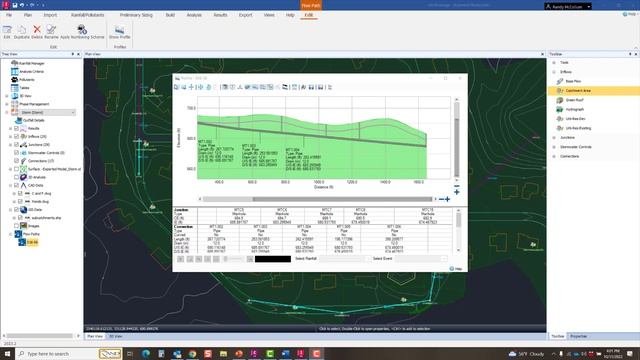
Task: Select Base Flow tool in Toolbox
Action: point(569,81)
